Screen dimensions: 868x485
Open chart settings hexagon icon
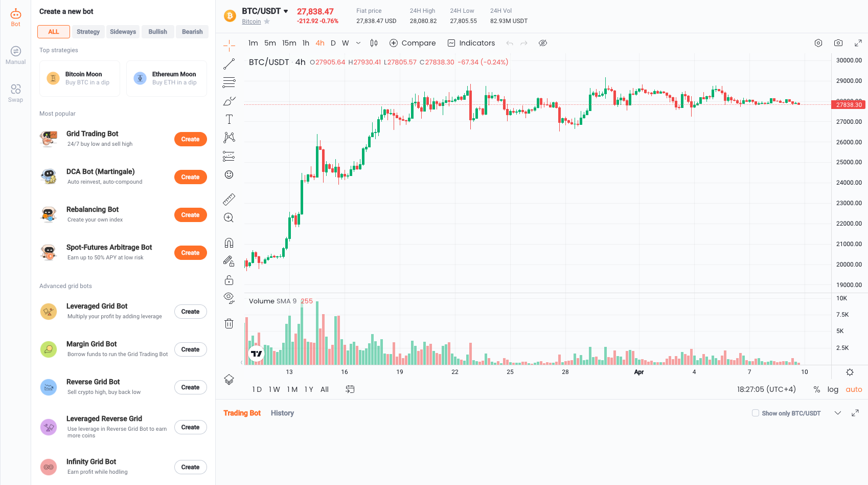point(818,43)
